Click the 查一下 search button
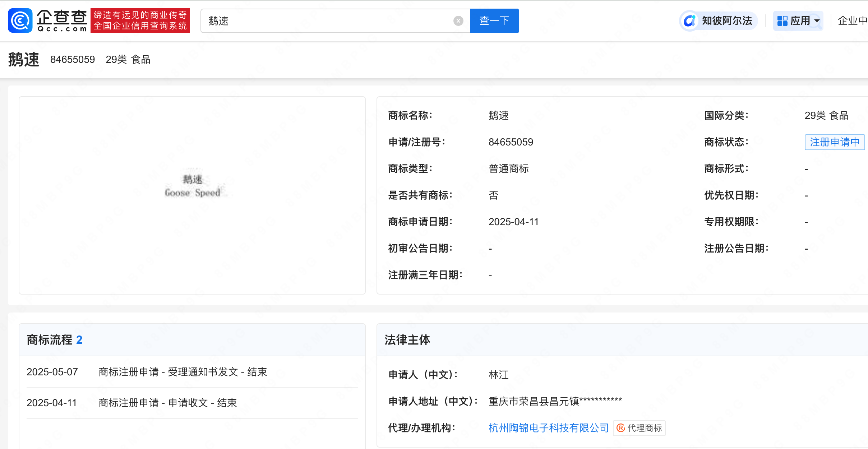Screen dimensions: 868x449 coord(494,21)
